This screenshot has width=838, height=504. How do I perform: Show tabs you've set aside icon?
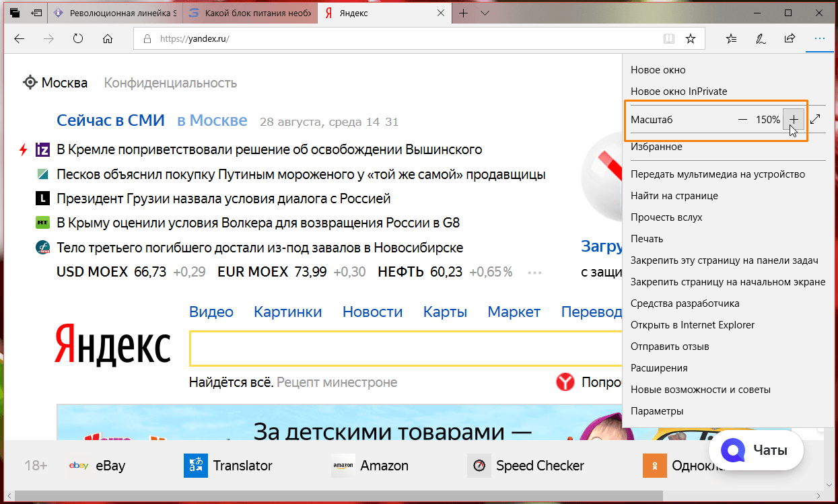(x=15, y=13)
